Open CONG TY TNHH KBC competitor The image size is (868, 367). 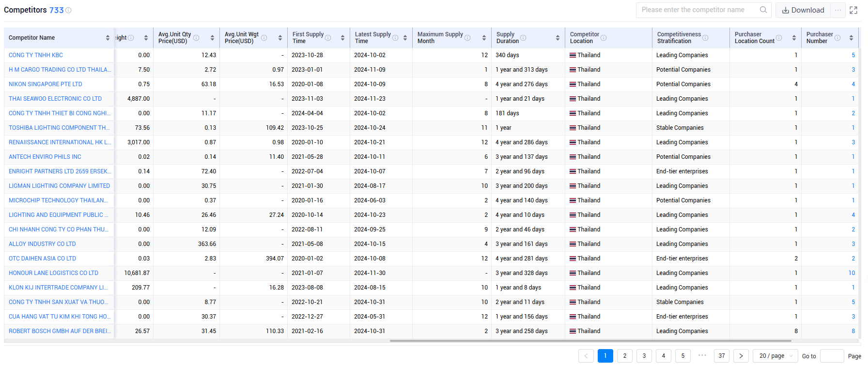36,55
